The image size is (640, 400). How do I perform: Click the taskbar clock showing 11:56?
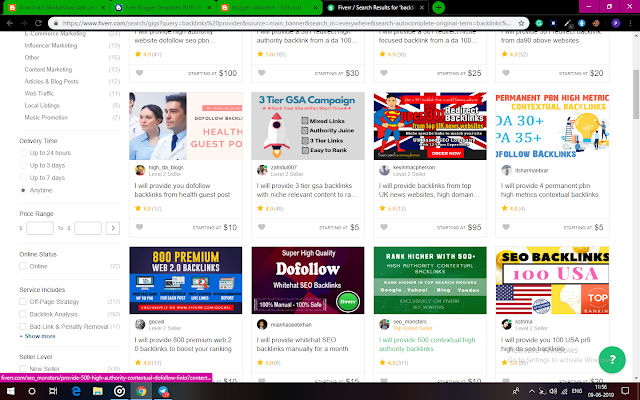tap(600, 391)
